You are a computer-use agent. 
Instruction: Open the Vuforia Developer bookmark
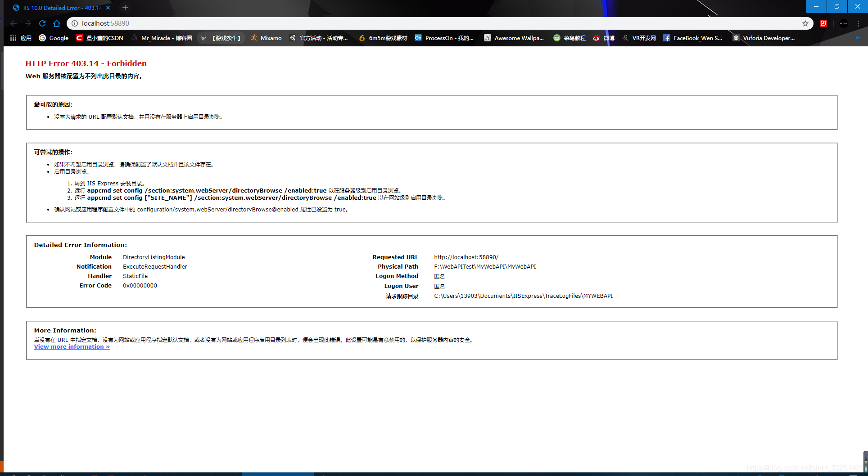[764, 38]
